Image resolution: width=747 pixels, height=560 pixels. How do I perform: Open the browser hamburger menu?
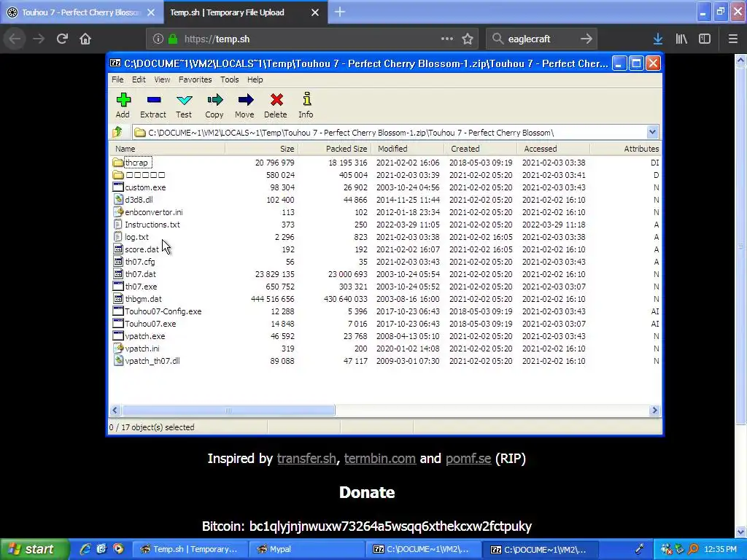click(x=732, y=39)
